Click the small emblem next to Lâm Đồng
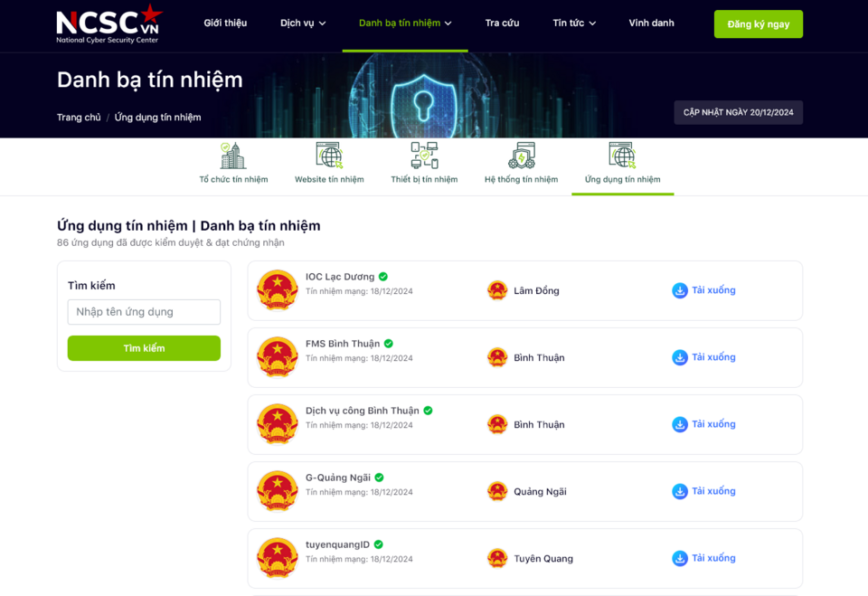868x596 pixels. coord(497,290)
